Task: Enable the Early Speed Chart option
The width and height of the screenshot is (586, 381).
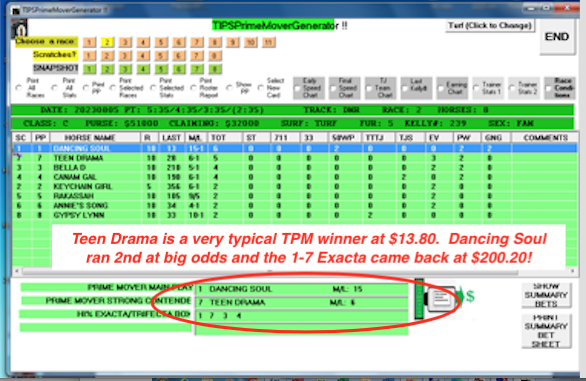Action: [308, 88]
